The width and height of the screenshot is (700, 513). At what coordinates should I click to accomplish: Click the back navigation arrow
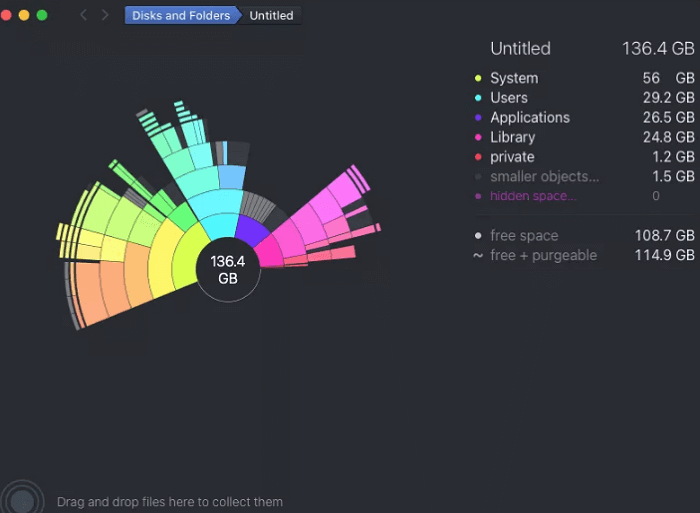pyautogui.click(x=83, y=15)
